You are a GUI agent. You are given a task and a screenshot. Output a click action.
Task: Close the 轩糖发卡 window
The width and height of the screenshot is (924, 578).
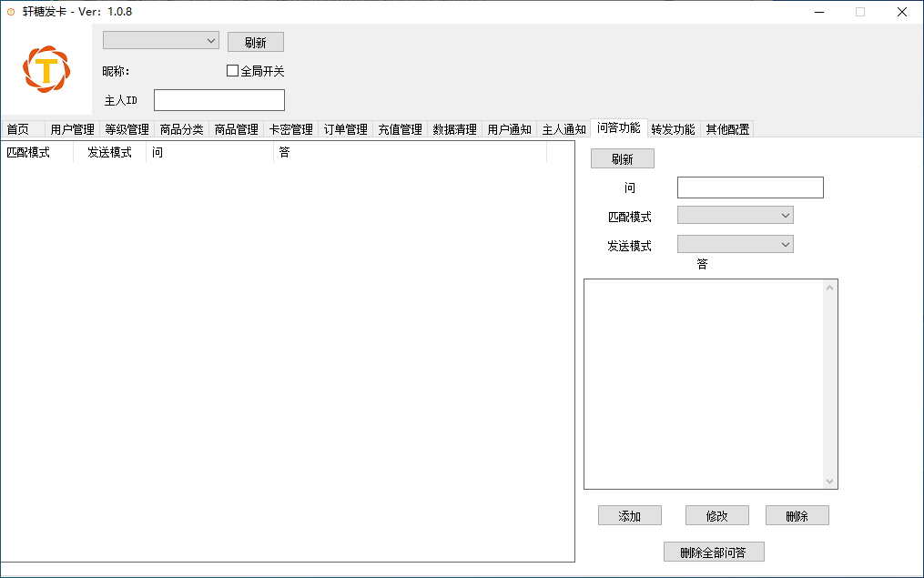[x=901, y=12]
